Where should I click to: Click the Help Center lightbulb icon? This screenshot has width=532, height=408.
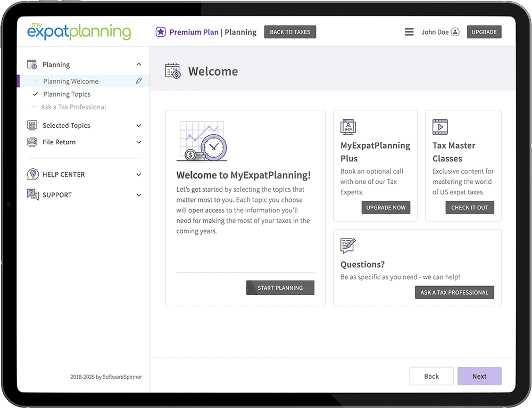pos(32,174)
